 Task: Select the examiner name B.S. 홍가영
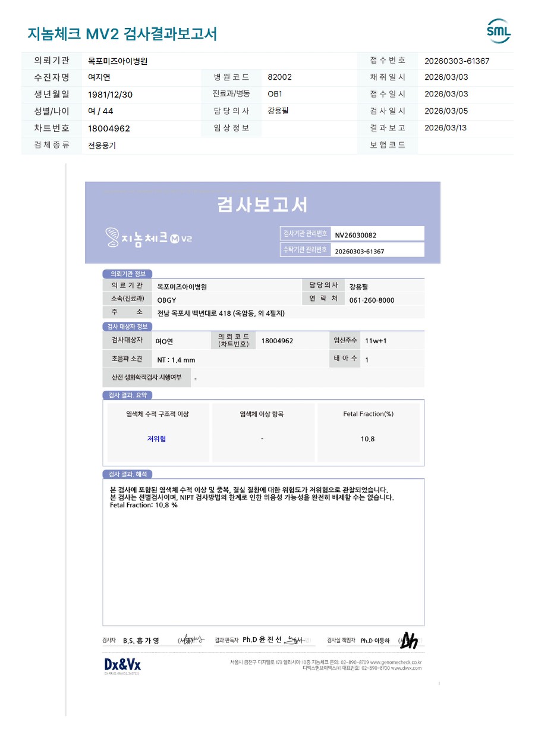point(141,641)
